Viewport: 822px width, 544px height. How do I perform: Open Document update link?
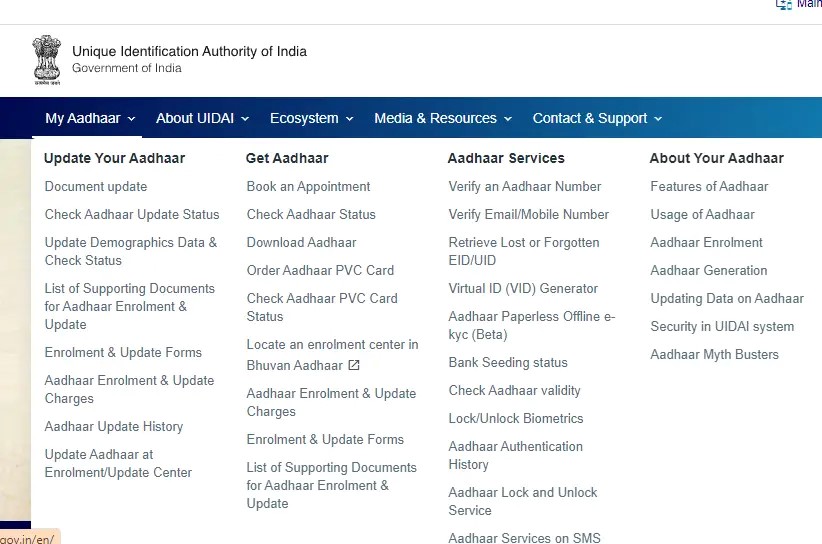tap(96, 187)
